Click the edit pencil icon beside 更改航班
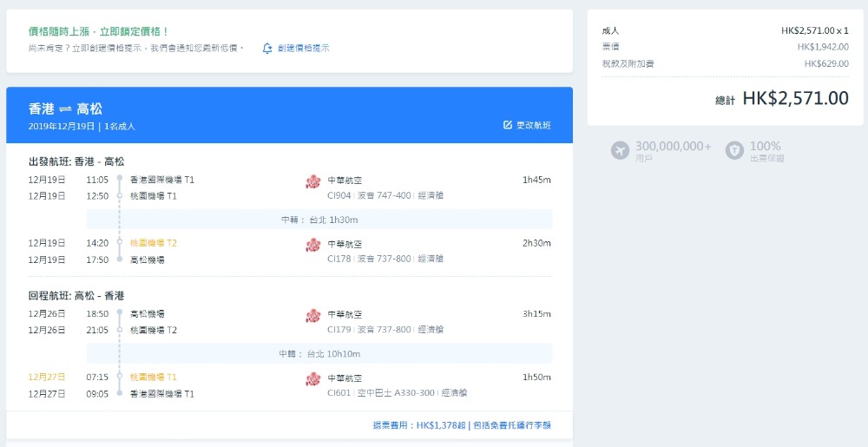868x447 pixels. coord(508,126)
